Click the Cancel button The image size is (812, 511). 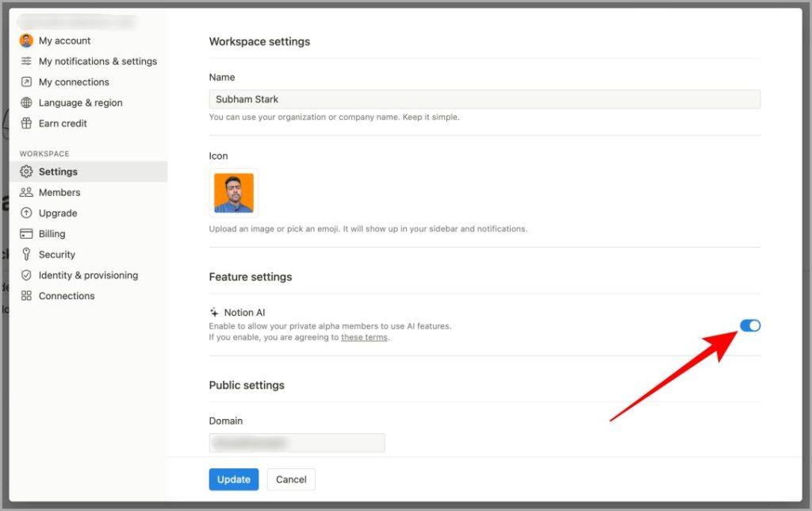291,479
